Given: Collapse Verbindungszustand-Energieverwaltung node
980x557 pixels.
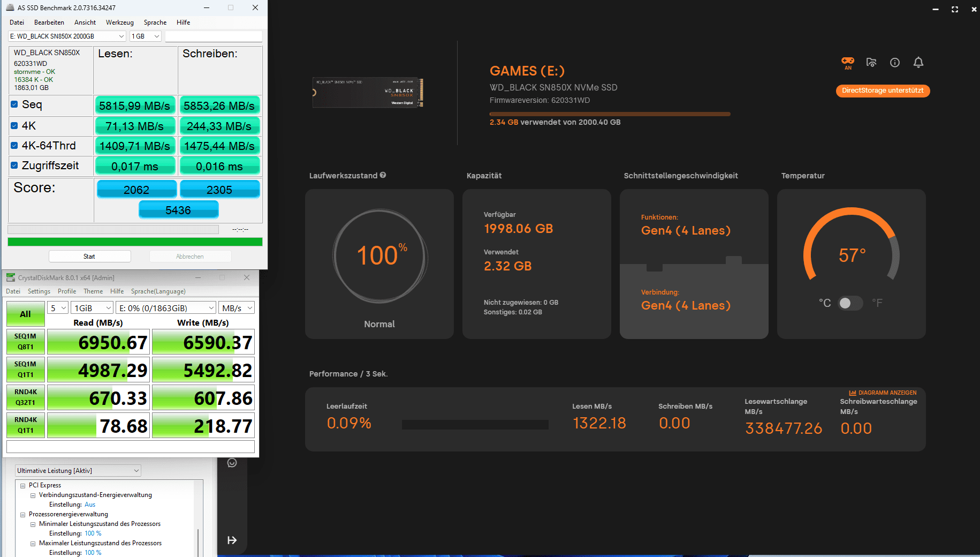Looking at the screenshot, I should click(x=33, y=495).
